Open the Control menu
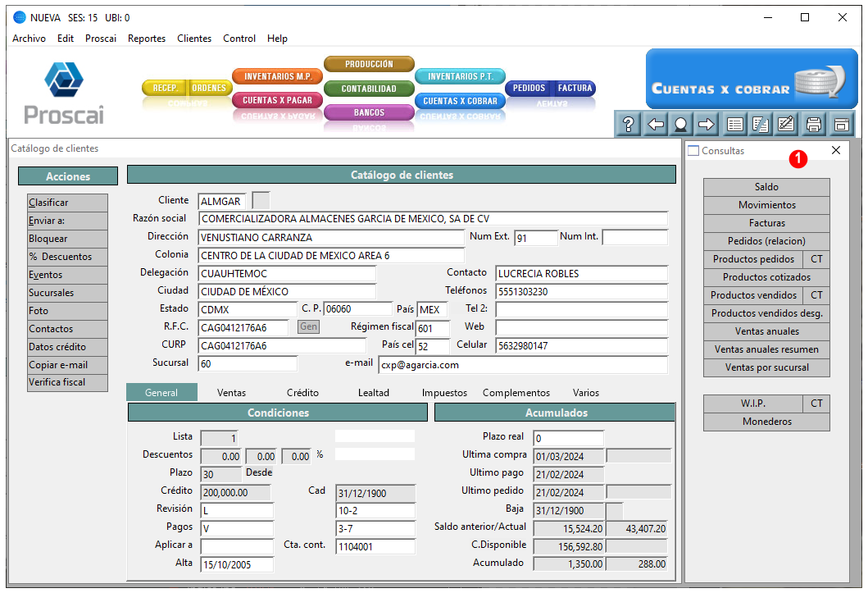The image size is (868, 593). coord(239,39)
